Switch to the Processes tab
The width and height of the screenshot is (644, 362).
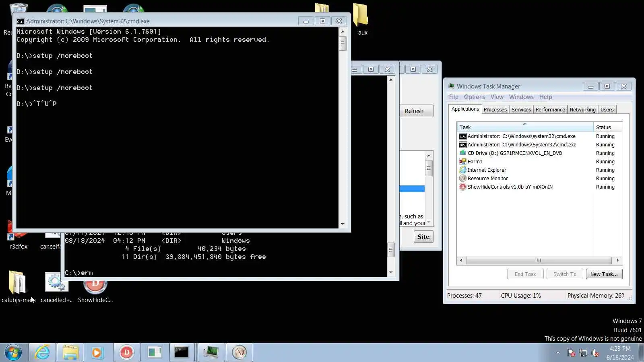(495, 110)
